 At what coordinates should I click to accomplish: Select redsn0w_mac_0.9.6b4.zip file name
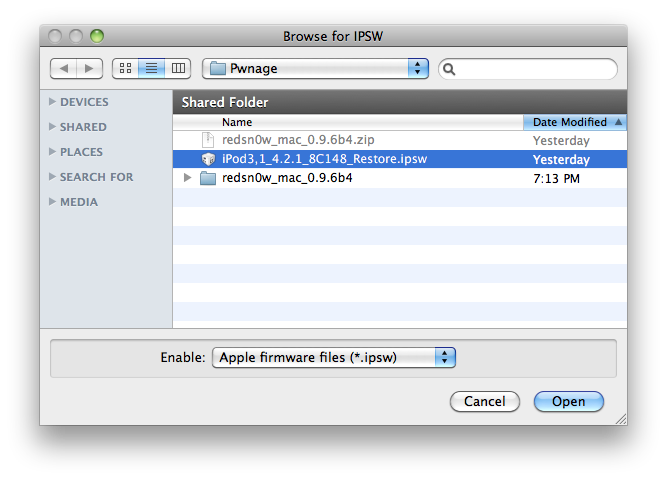click(298, 140)
